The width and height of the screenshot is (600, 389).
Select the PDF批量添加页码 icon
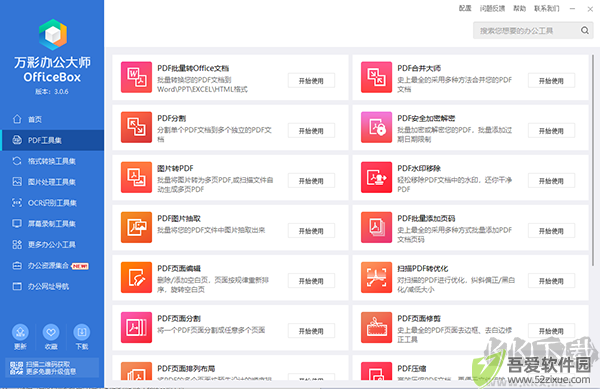pos(376,228)
